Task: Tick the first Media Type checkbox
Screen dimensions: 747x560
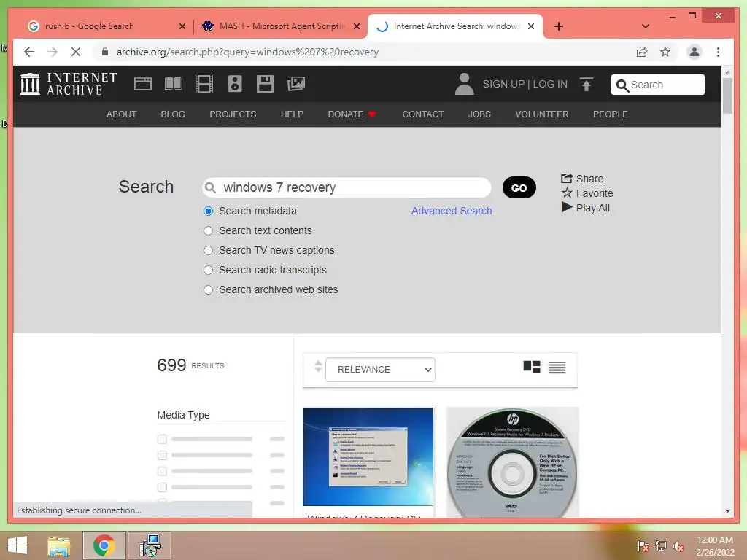Action: point(162,439)
